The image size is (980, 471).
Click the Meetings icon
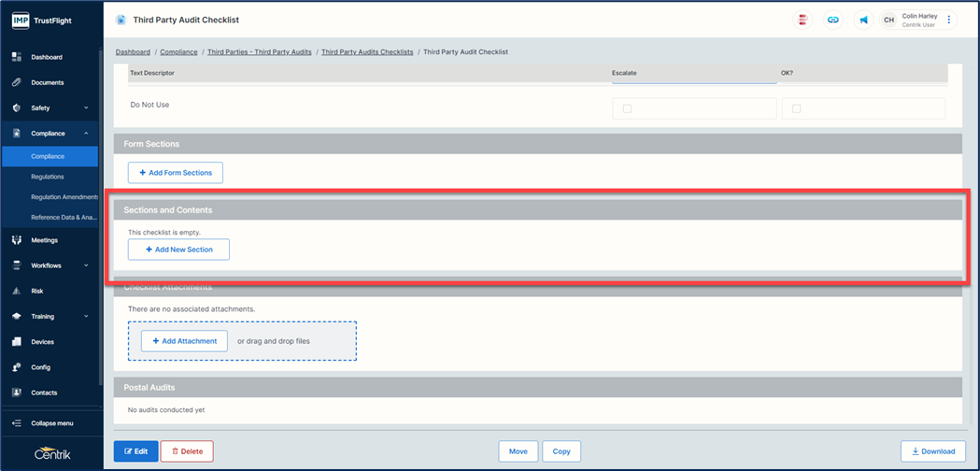(x=17, y=240)
